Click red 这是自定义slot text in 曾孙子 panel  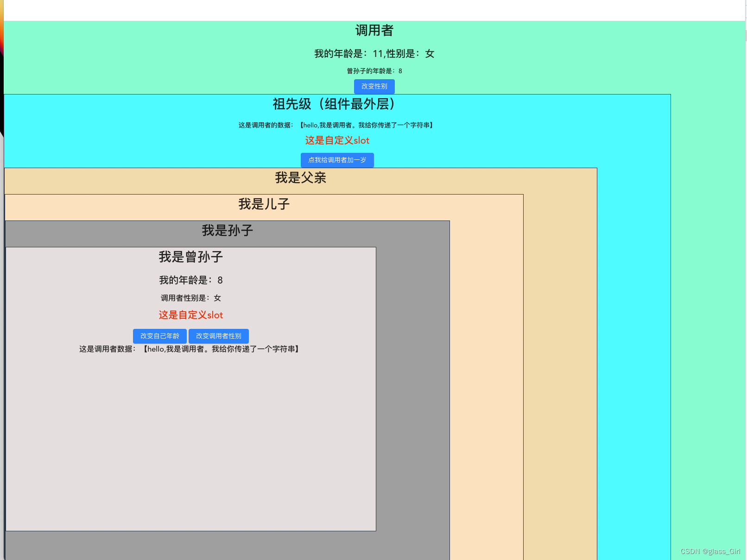tap(190, 315)
